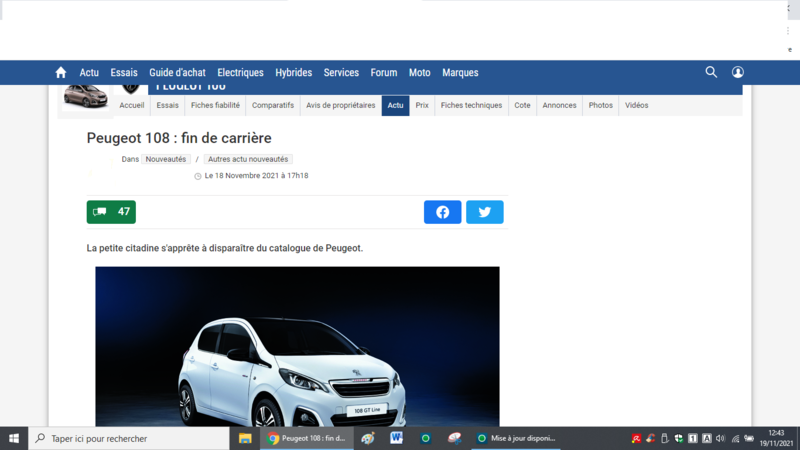Viewport: 800px width, 450px height.
Task: Select the highlighted Actu tab
Action: pos(395,105)
